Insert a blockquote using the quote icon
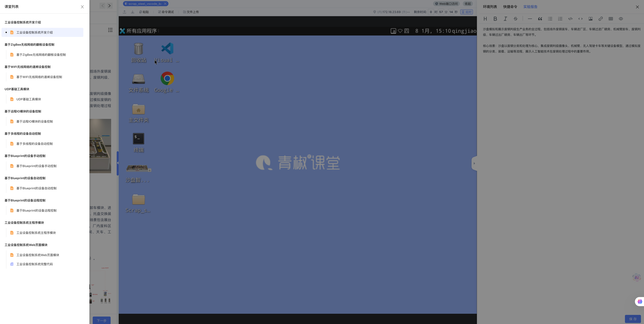 (x=540, y=19)
